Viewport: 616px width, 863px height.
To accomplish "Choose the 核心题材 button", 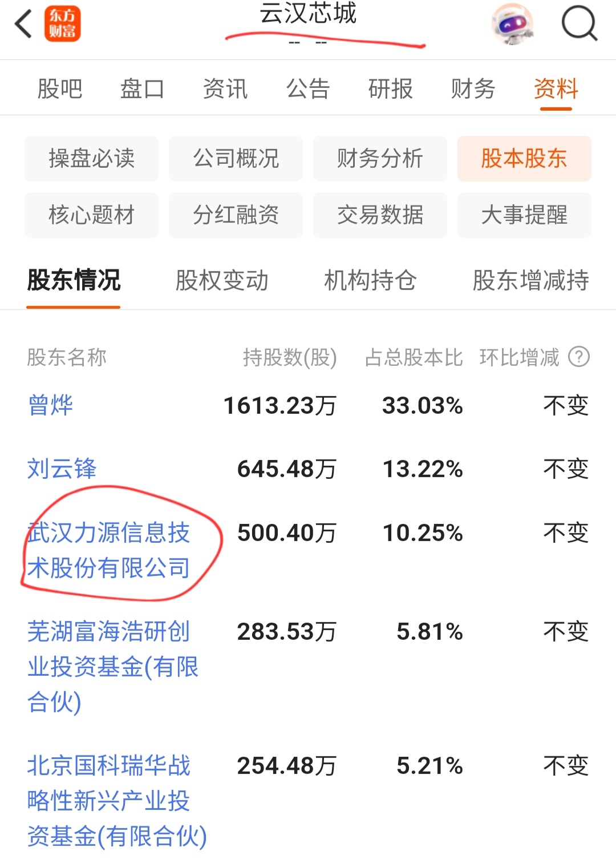I will pos(91,215).
